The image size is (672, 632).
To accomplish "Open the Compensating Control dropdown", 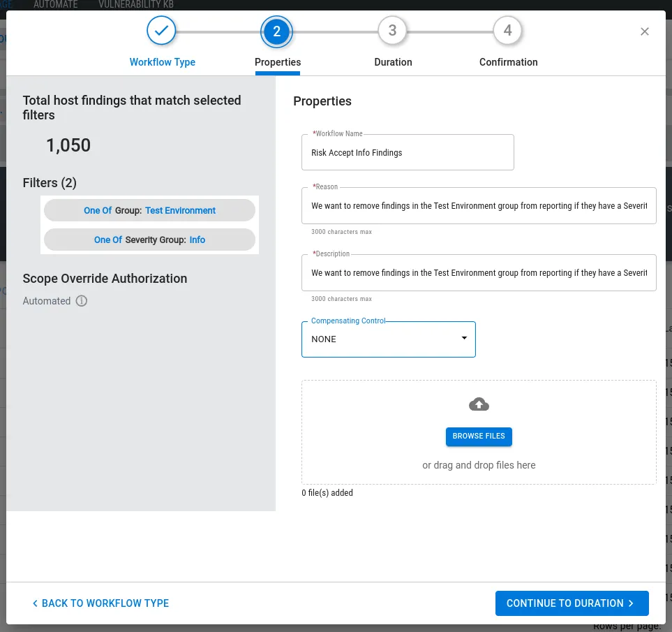I will (388, 339).
